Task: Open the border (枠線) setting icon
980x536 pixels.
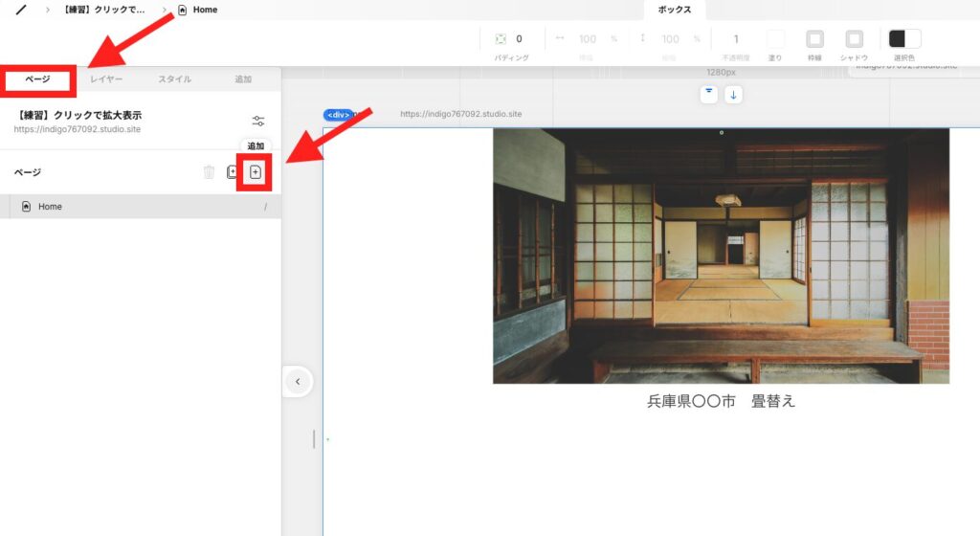Action: point(814,38)
